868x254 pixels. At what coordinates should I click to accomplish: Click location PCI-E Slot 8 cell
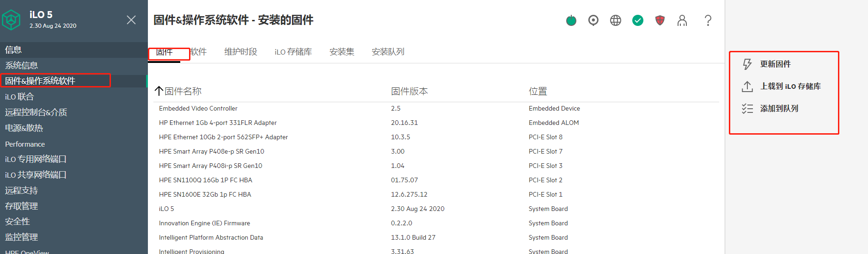[x=546, y=137]
